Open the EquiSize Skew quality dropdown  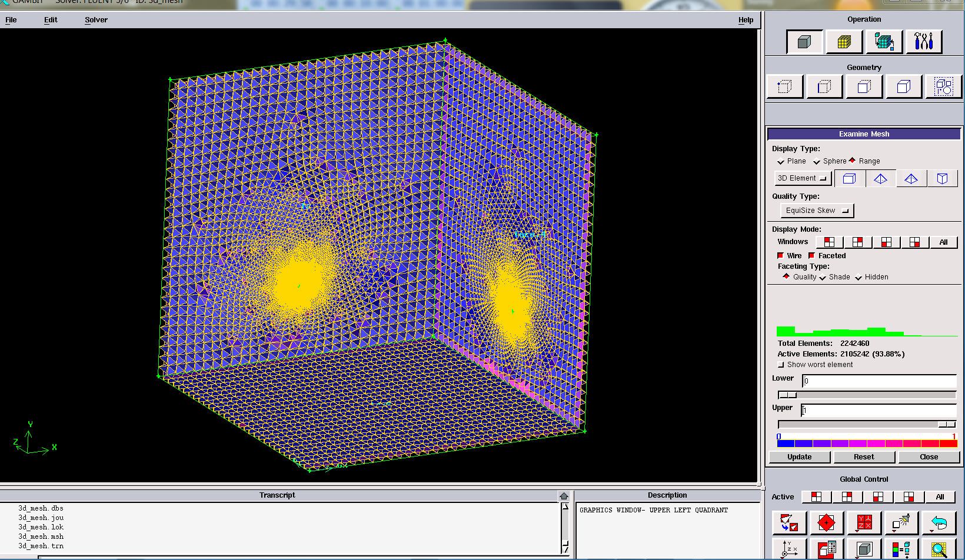coord(817,211)
